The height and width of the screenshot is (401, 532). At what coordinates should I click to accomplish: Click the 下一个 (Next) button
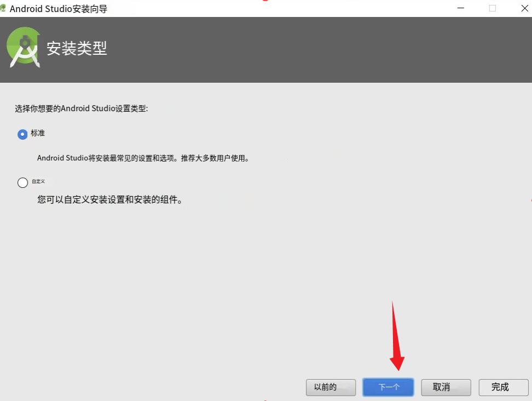(388, 387)
